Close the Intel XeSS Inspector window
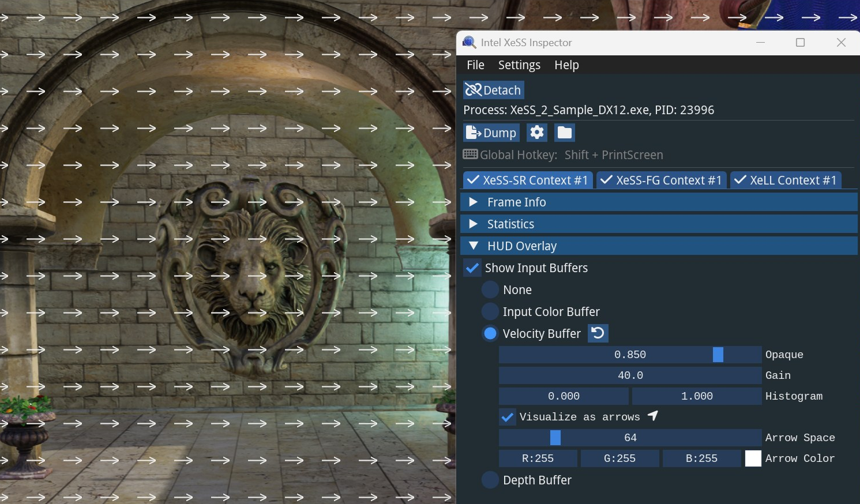This screenshot has height=504, width=860. coord(841,42)
